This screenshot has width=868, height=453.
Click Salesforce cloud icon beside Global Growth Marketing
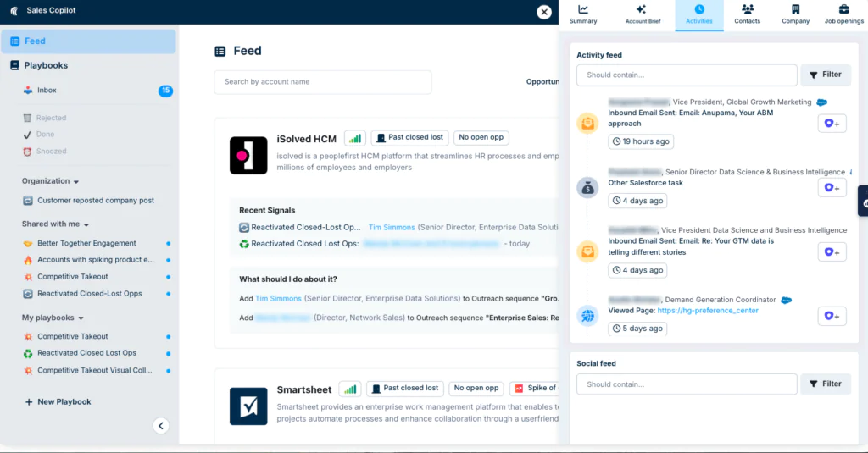822,102
